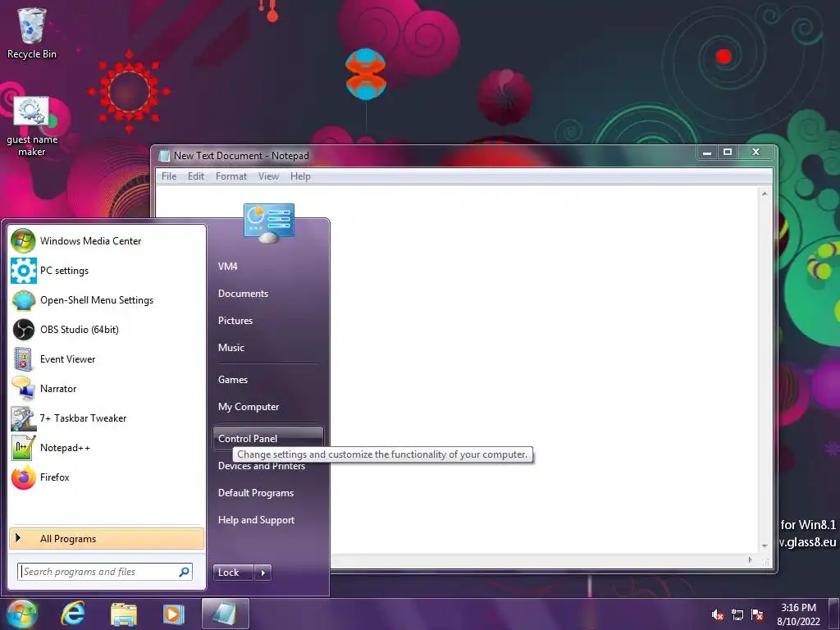The width and height of the screenshot is (840, 630).
Task: Click Notepad vertical scrollbar up arrow
Action: pos(765,193)
